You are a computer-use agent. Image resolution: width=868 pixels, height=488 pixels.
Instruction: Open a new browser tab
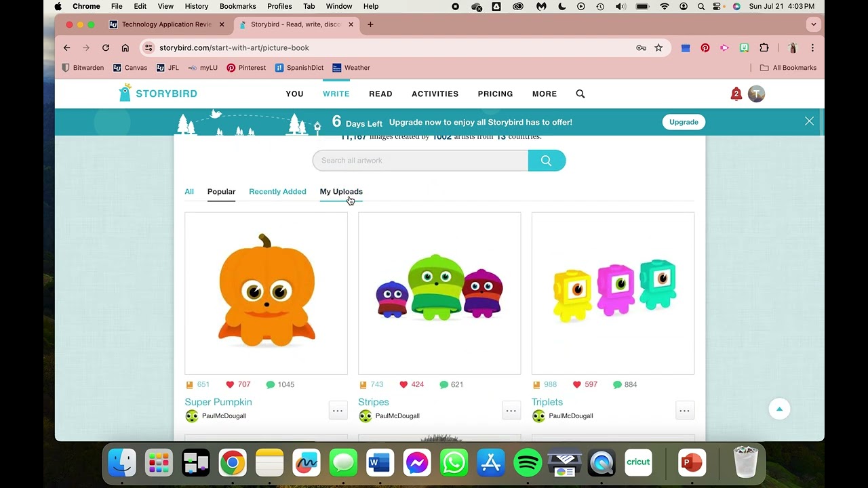pos(370,24)
